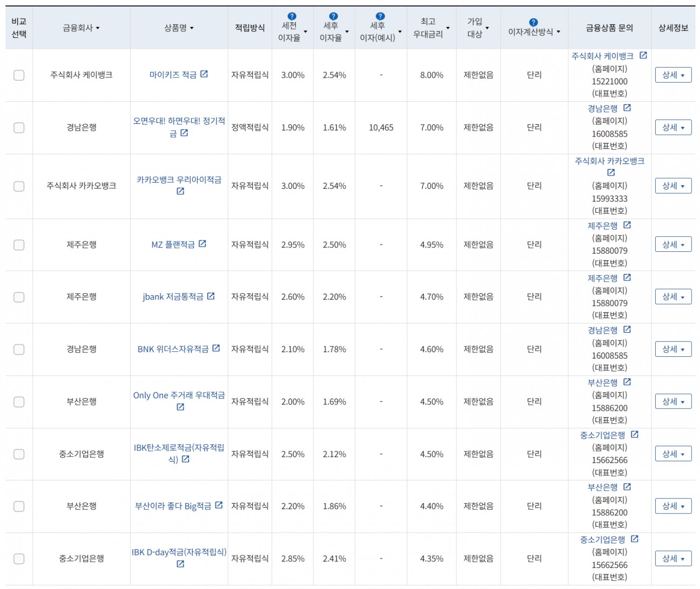This screenshot has height=589, width=700.
Task: Check compare box for 부산이라 좋다 Big적금 row
Action: 19,506
